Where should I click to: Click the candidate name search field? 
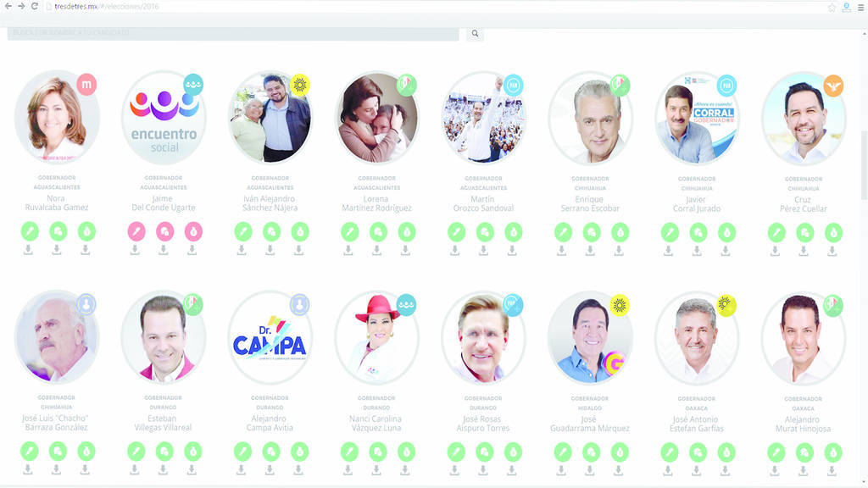233,33
